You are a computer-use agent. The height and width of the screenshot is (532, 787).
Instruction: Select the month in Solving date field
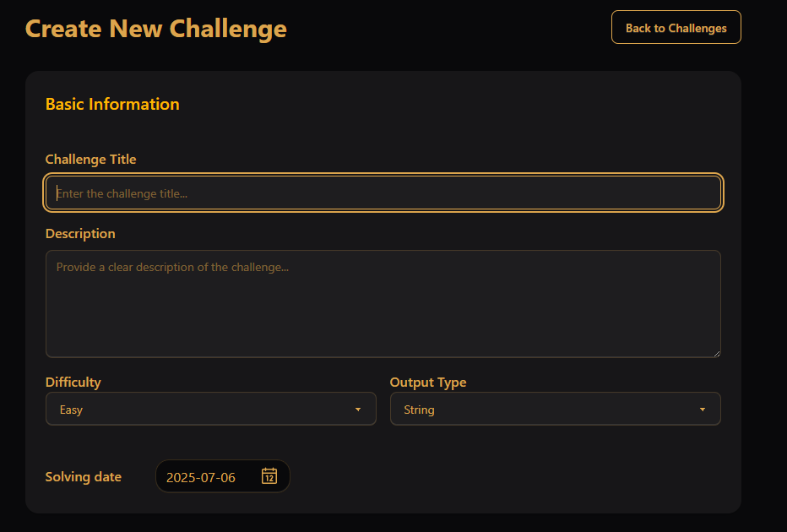[x=208, y=477]
